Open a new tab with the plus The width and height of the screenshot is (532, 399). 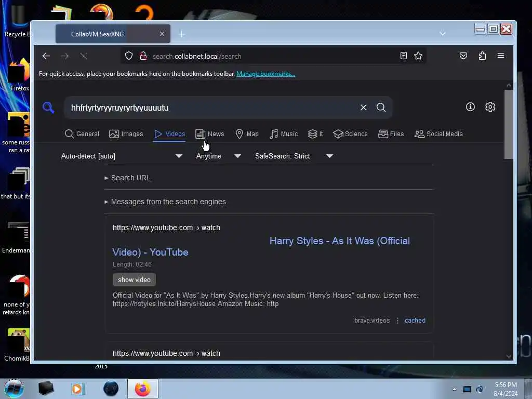pos(182,34)
